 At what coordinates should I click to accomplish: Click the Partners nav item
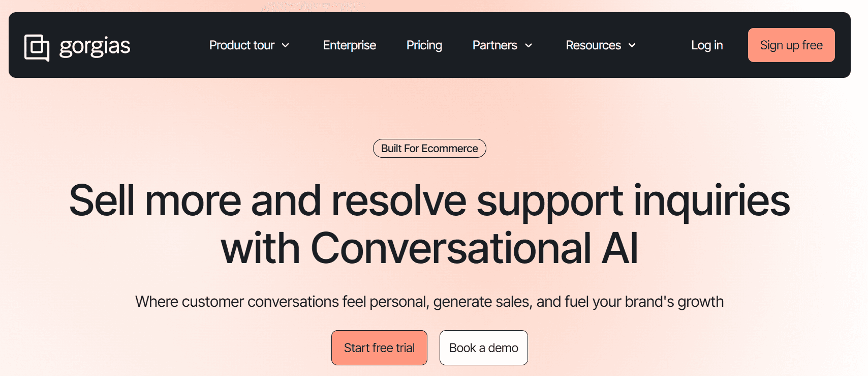coord(494,45)
